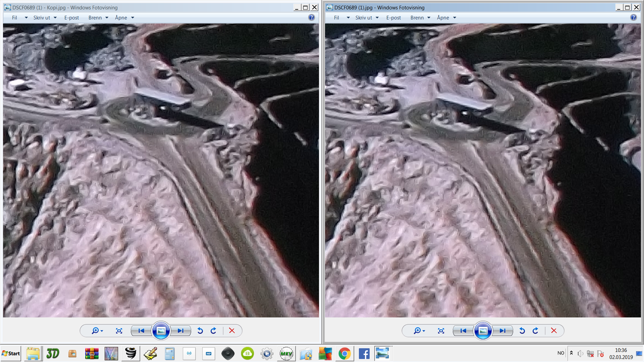Open the volume control in system tray
Screen dimensions: 644x362
point(581,353)
